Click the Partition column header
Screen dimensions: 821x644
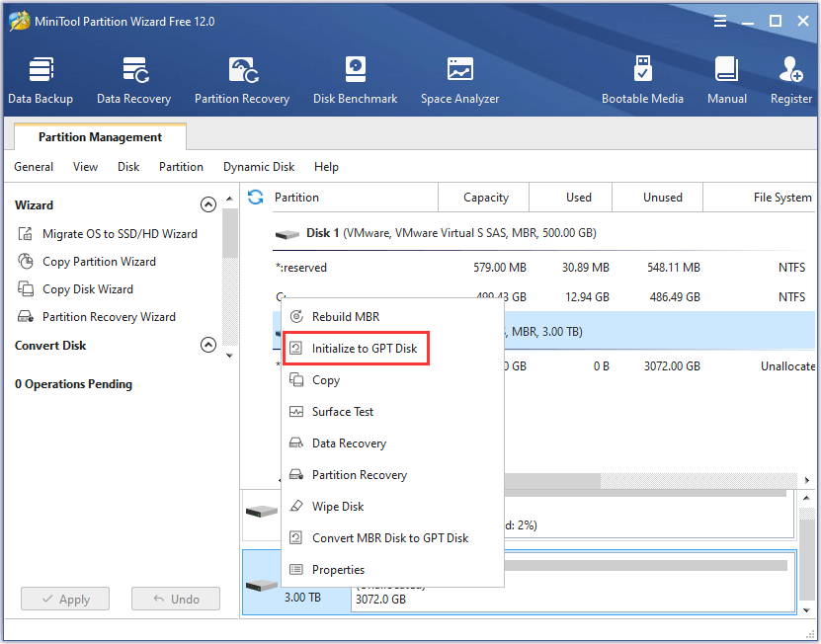pyautogui.click(x=355, y=198)
